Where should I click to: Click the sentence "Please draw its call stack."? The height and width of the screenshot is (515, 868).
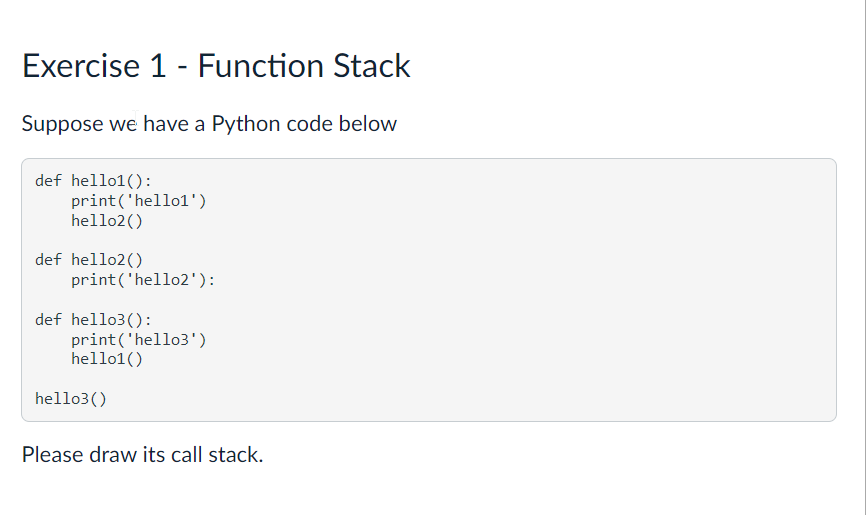tap(142, 455)
